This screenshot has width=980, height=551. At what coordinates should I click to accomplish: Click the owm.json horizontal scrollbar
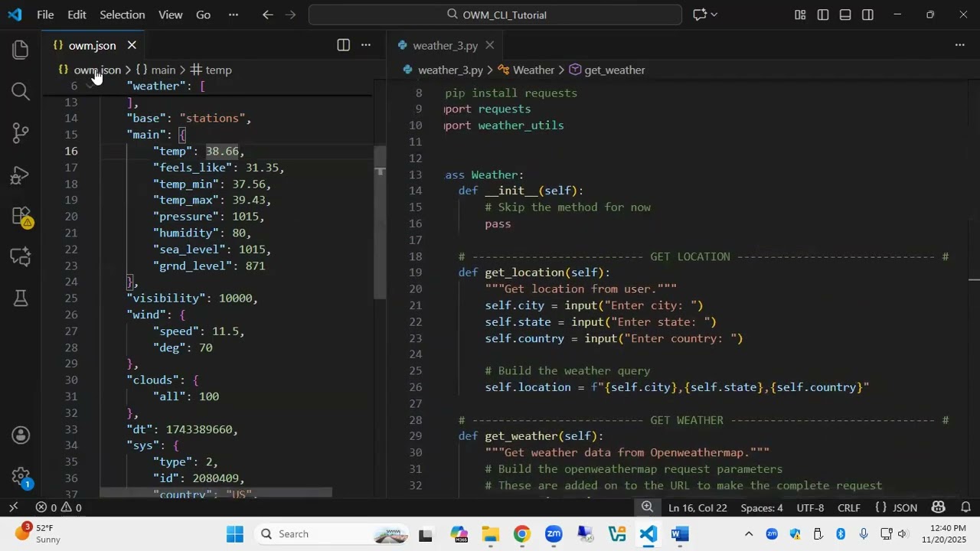pyautogui.click(x=216, y=494)
